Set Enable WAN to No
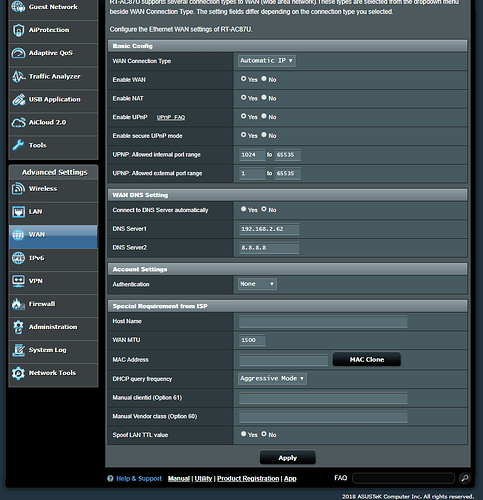 click(264, 79)
